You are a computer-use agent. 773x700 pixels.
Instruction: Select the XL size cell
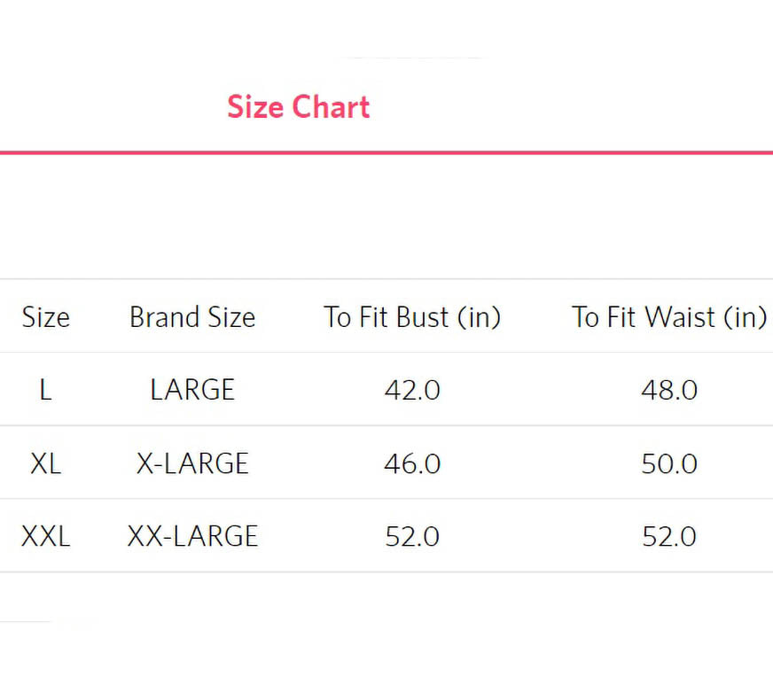click(46, 463)
